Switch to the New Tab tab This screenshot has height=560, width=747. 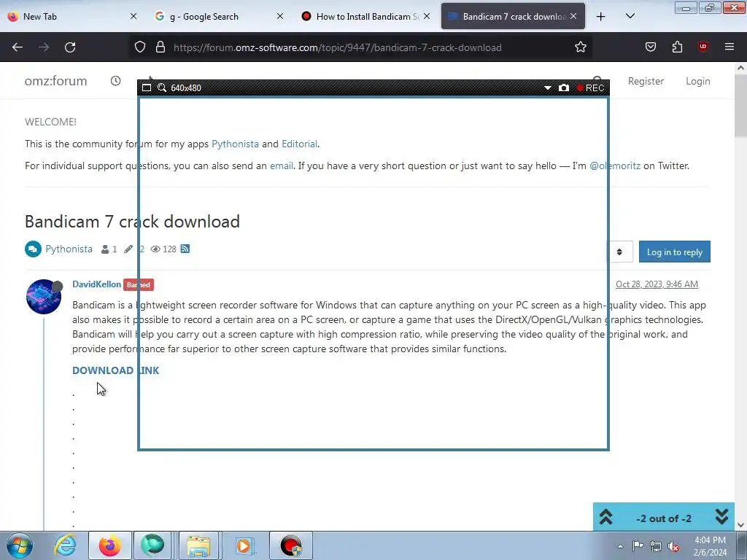72,16
